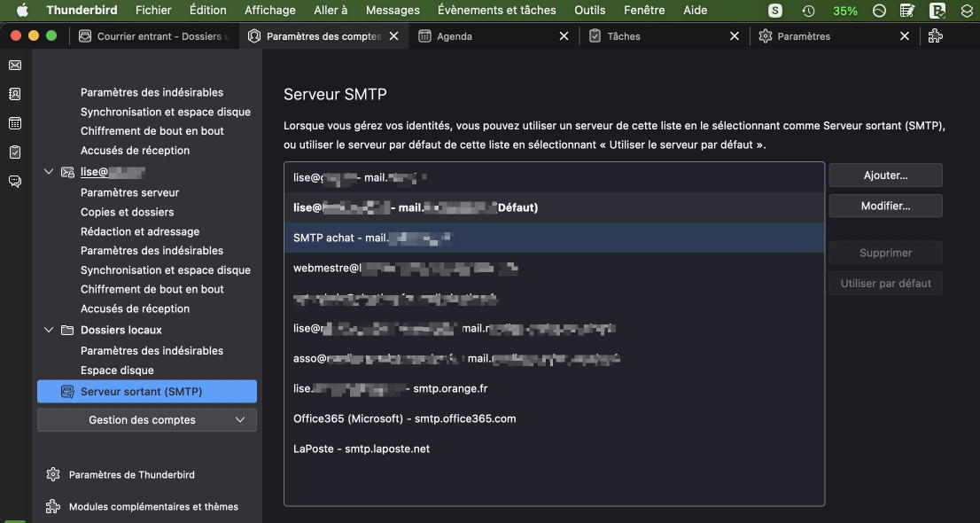
Task: Open the Tasks sidebar icon
Action: click(x=15, y=152)
